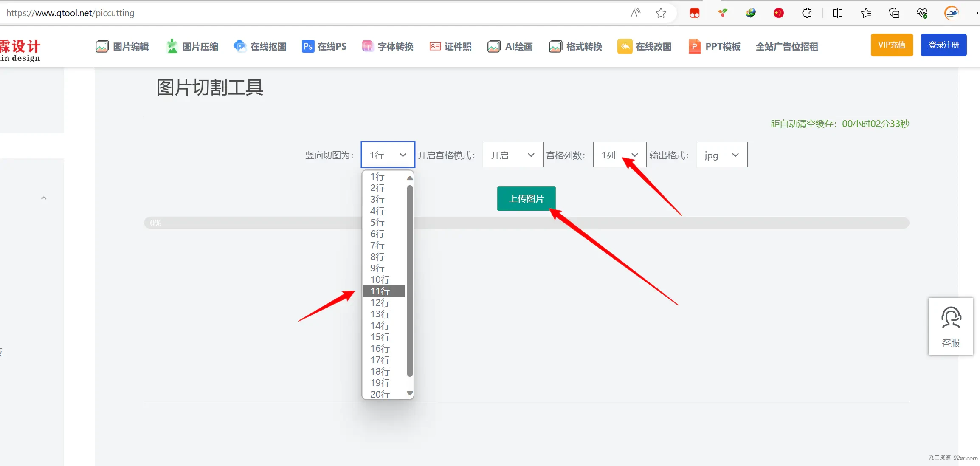Pick 17行 in the rows list
The width and height of the screenshot is (980, 466).
(384, 360)
